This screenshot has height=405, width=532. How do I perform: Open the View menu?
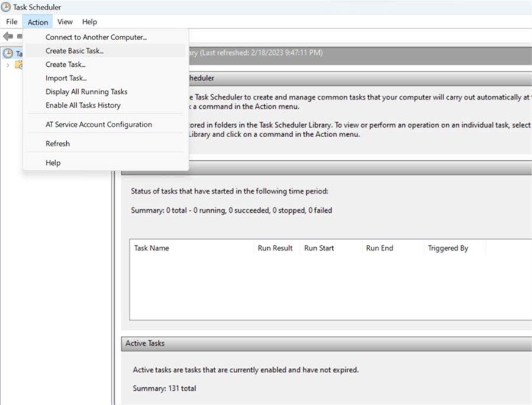point(65,22)
